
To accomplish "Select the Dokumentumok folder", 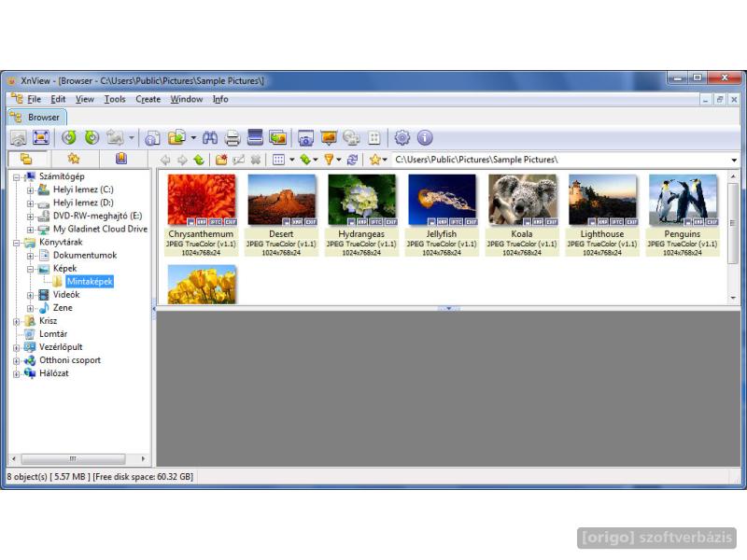I will pos(85,255).
